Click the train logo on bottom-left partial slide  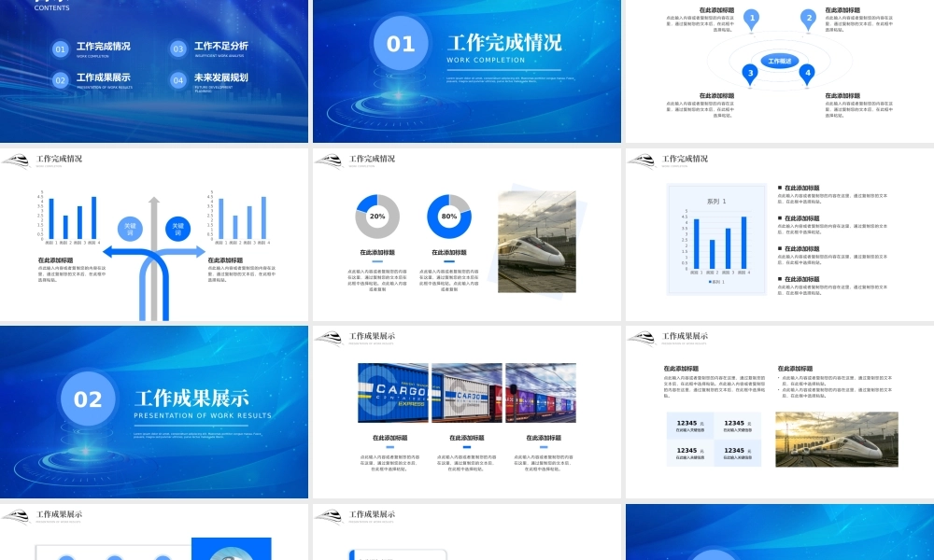[x=16, y=516]
